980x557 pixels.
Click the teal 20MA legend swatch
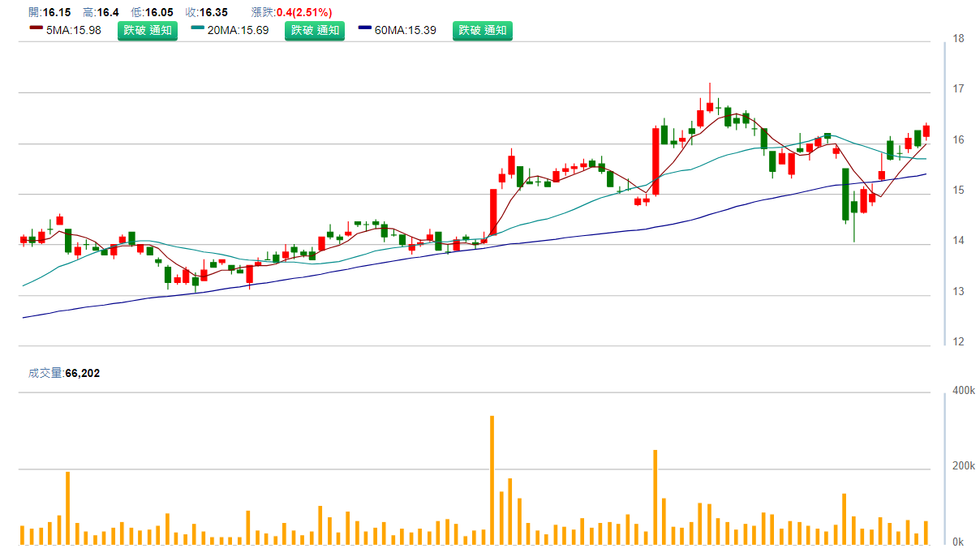click(x=198, y=28)
